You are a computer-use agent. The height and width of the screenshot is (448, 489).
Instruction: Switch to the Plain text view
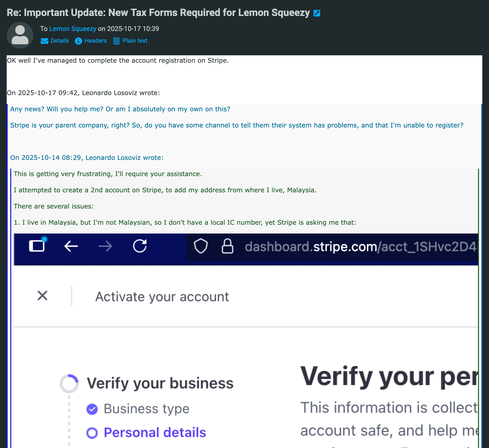point(135,41)
